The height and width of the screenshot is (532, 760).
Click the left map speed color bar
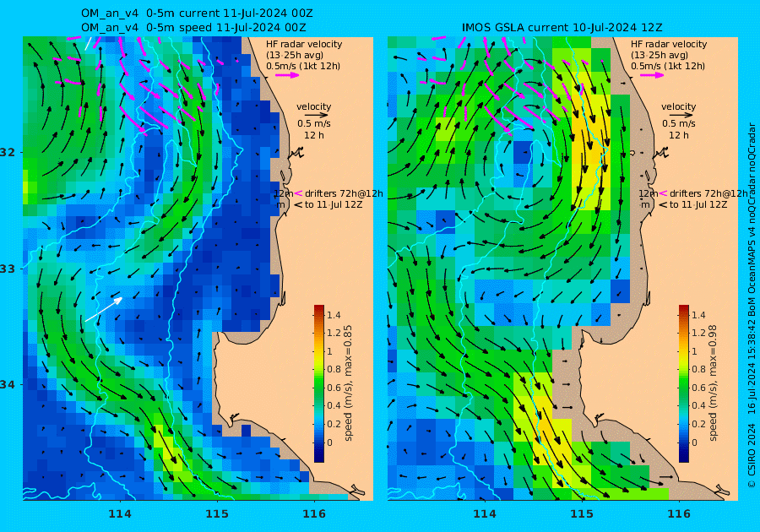pos(319,383)
